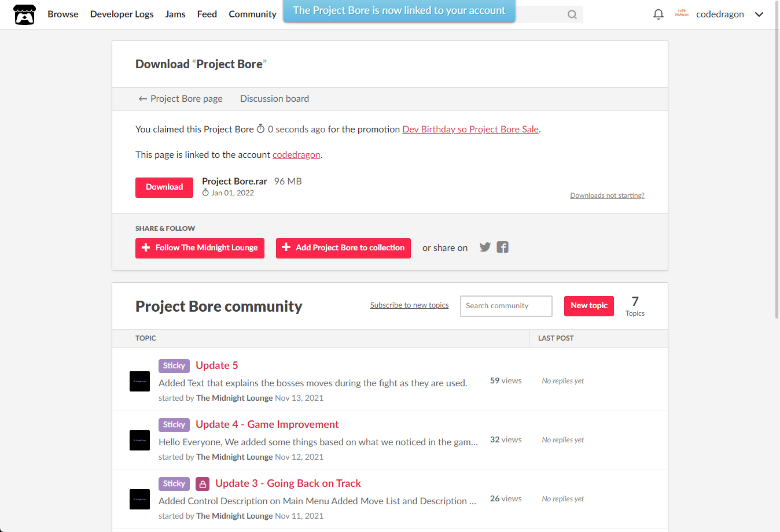Click the page vertical scrollbar

coord(777,159)
